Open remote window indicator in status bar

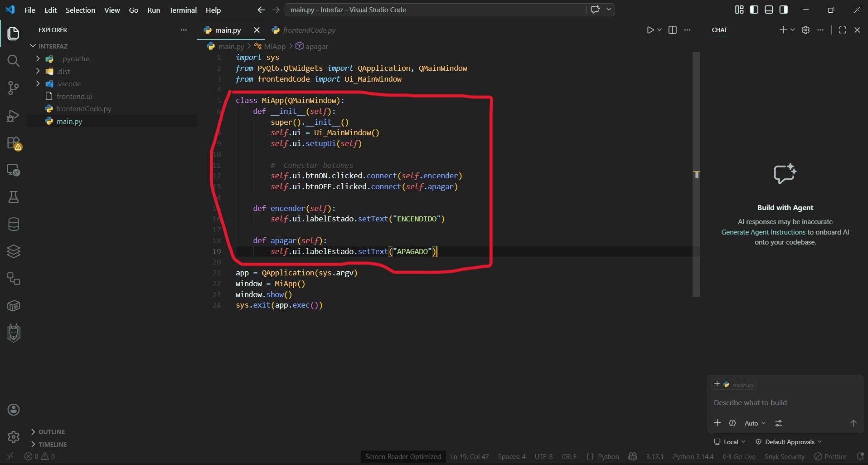[x=10, y=456]
